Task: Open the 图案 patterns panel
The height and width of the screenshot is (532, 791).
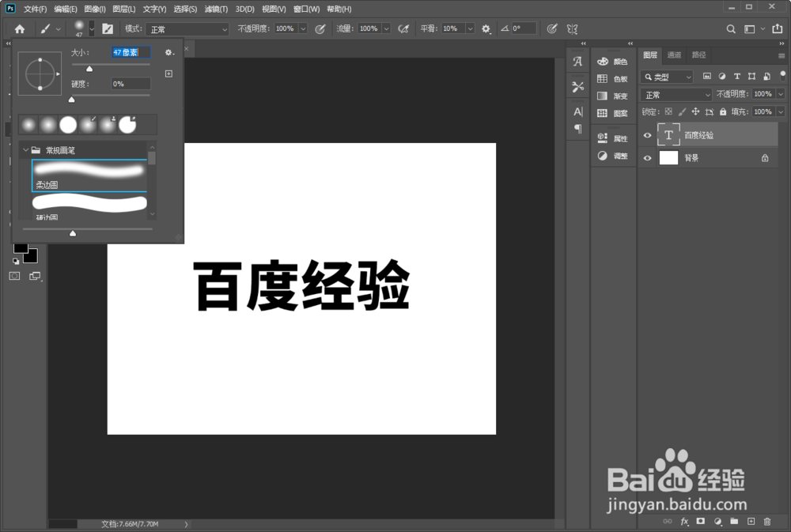Action: (613, 113)
